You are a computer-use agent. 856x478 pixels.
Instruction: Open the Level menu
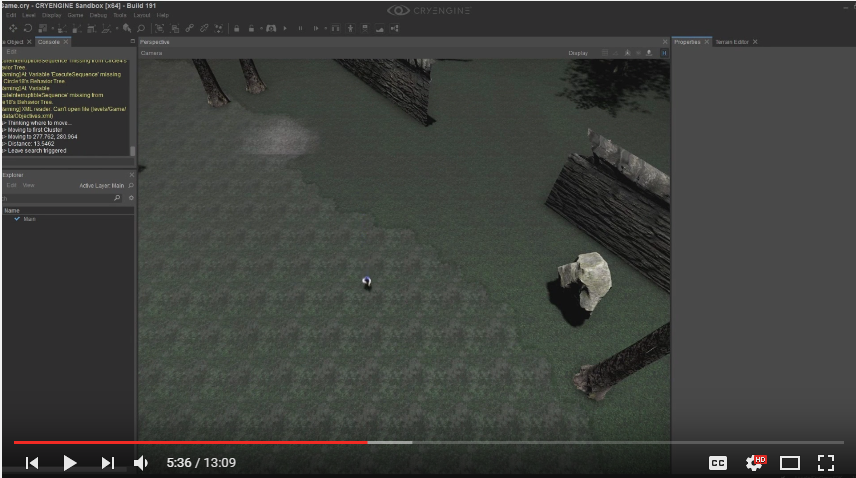29,15
